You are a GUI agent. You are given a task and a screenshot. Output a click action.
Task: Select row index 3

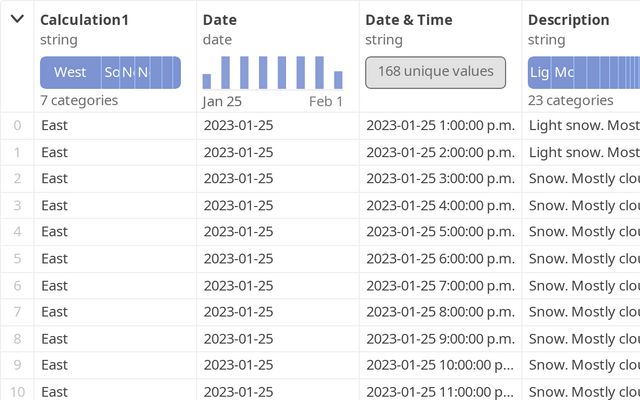(17, 206)
